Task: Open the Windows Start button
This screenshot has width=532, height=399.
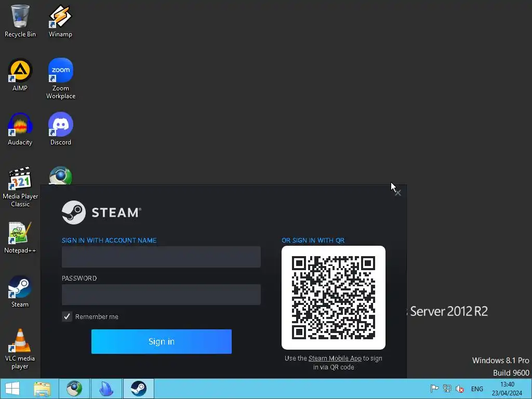Action: pyautogui.click(x=12, y=389)
